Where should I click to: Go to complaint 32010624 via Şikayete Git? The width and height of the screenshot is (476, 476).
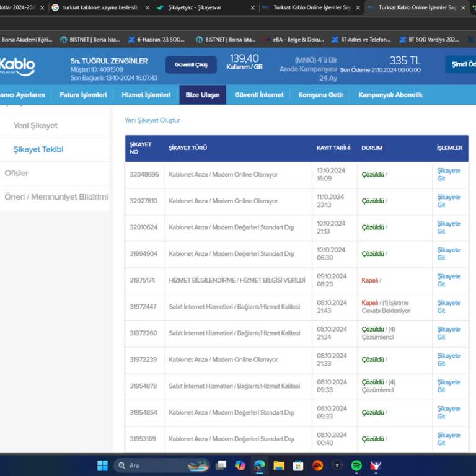(x=448, y=227)
